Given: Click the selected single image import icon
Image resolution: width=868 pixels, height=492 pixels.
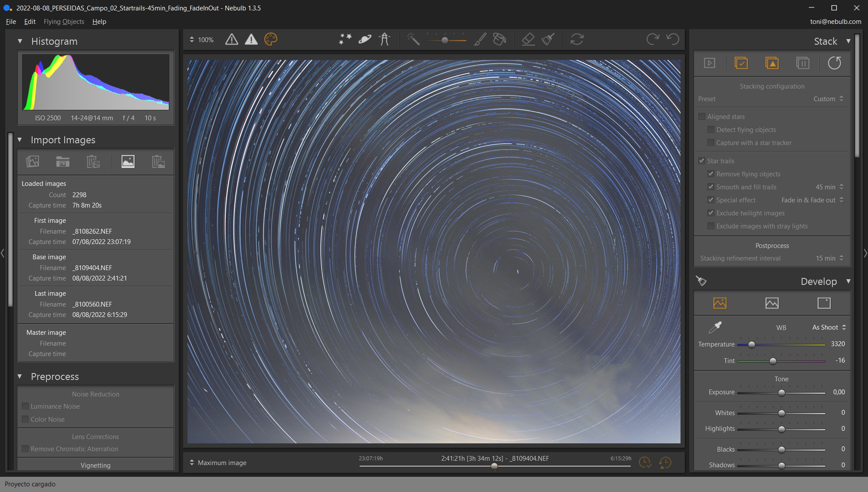Looking at the screenshot, I should point(128,162).
